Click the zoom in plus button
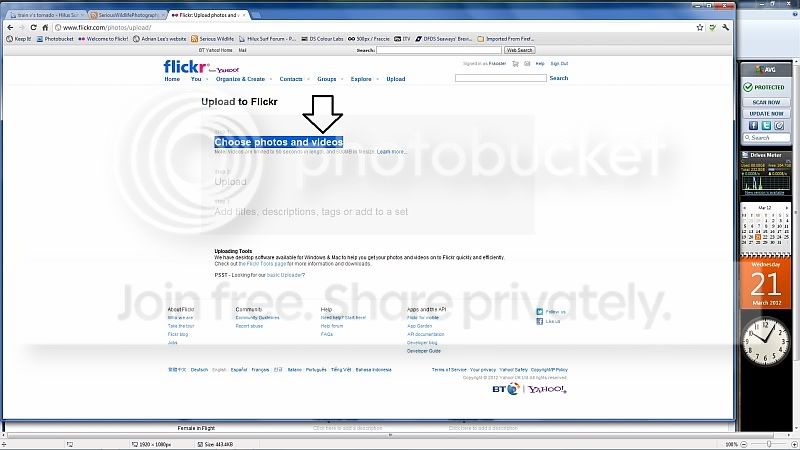 [x=793, y=444]
